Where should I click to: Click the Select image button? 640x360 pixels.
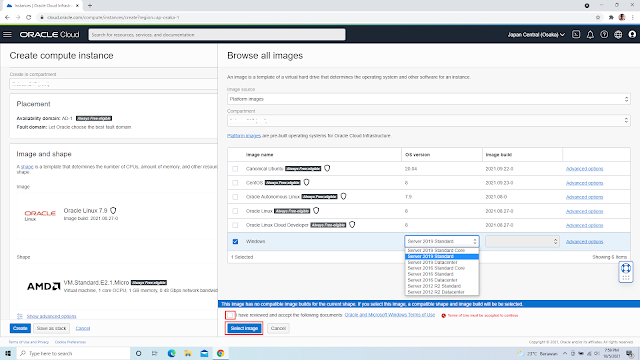tap(244, 328)
